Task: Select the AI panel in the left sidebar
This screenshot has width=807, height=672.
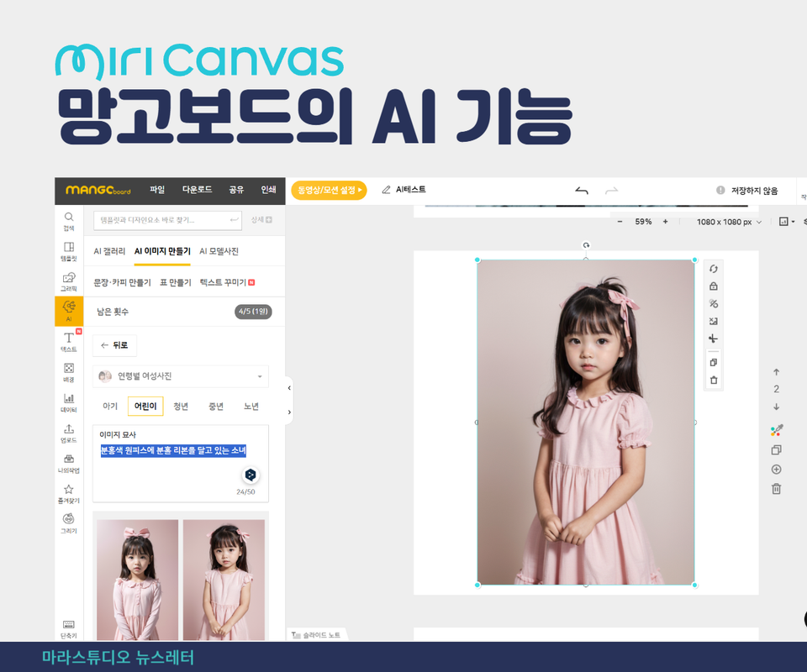Action: (69, 310)
